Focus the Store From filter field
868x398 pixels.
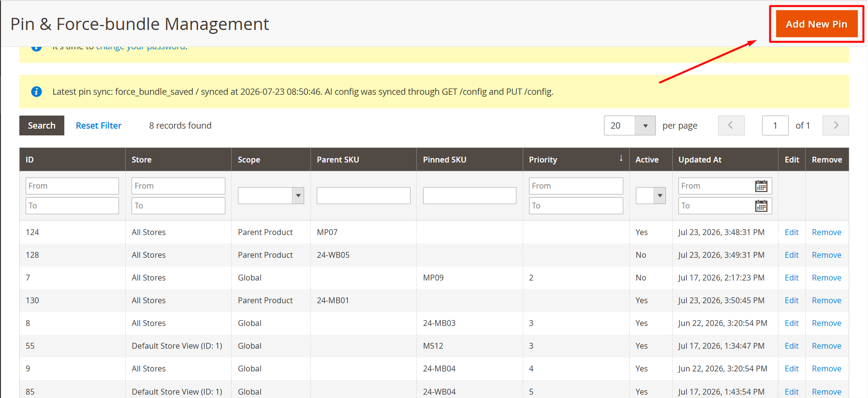178,186
